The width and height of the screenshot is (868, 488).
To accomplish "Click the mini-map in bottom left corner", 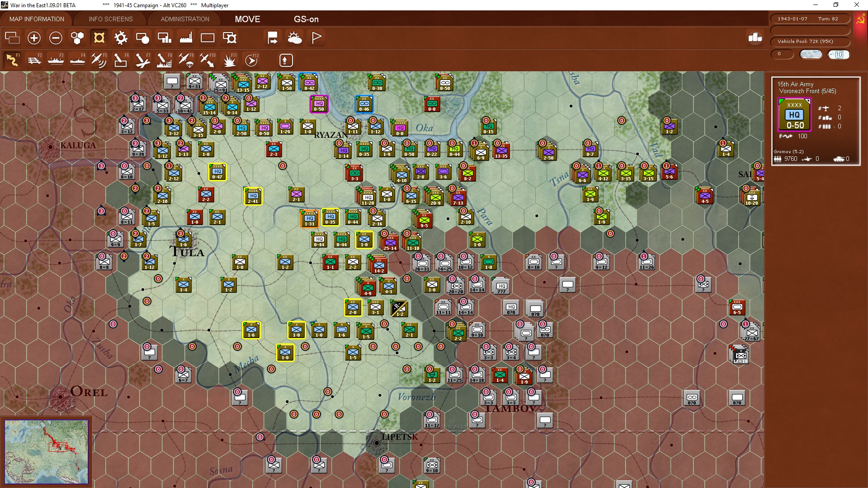I will click(x=47, y=452).
